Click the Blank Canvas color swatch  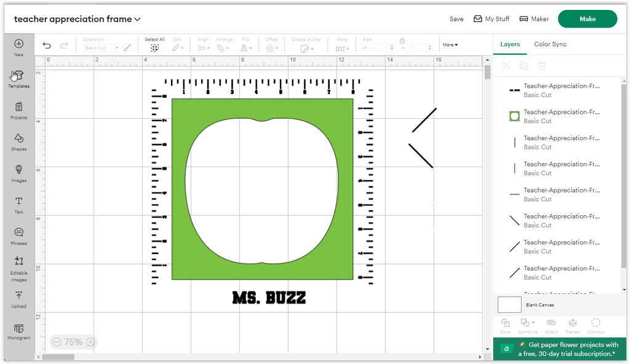pos(509,304)
